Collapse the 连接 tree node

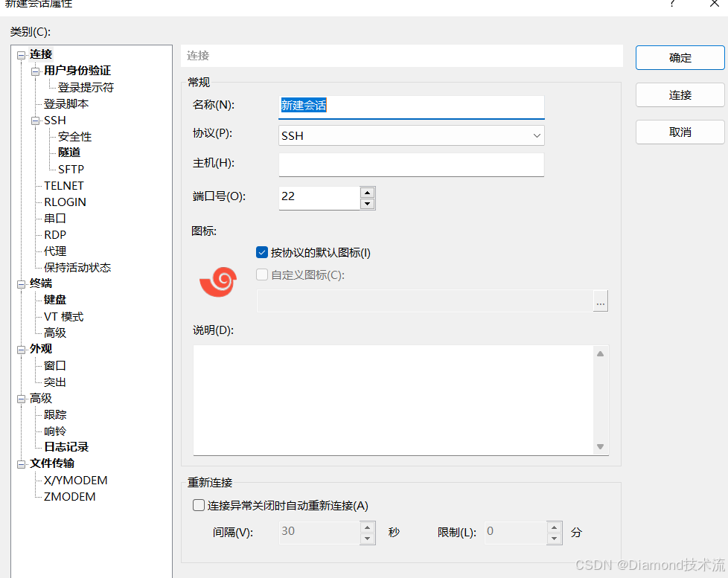[x=22, y=55]
